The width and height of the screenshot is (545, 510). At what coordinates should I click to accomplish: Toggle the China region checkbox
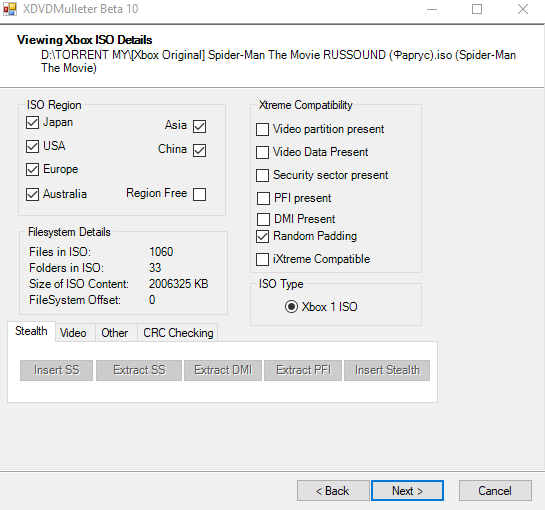(200, 150)
